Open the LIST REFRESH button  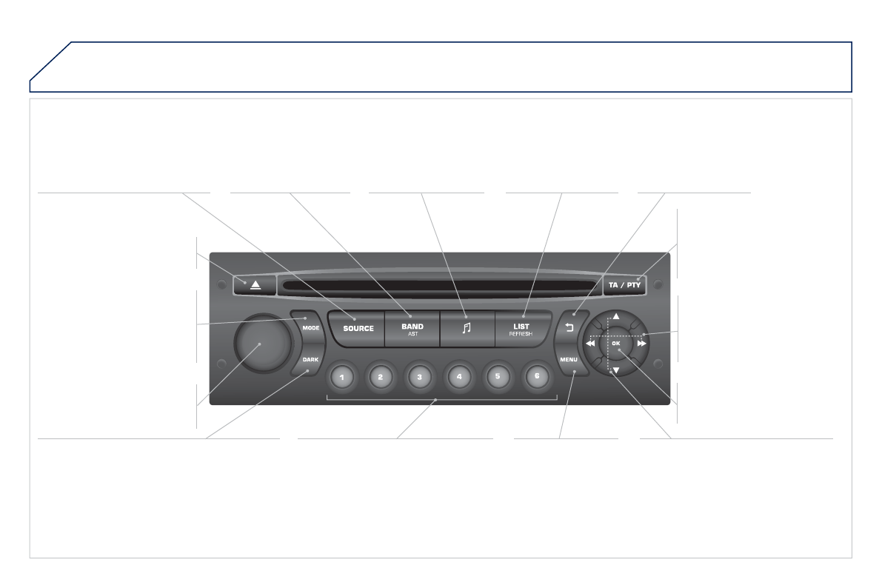(521, 329)
